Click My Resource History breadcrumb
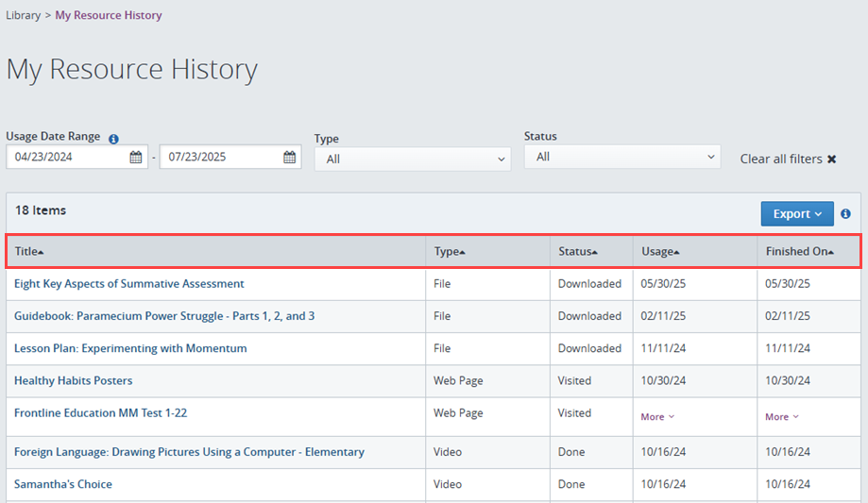The image size is (868, 503). click(109, 15)
